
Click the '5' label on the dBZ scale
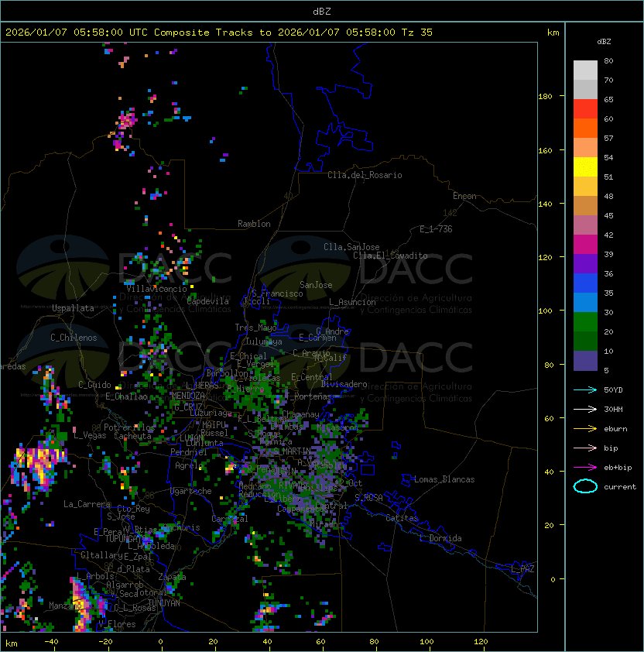(x=607, y=370)
